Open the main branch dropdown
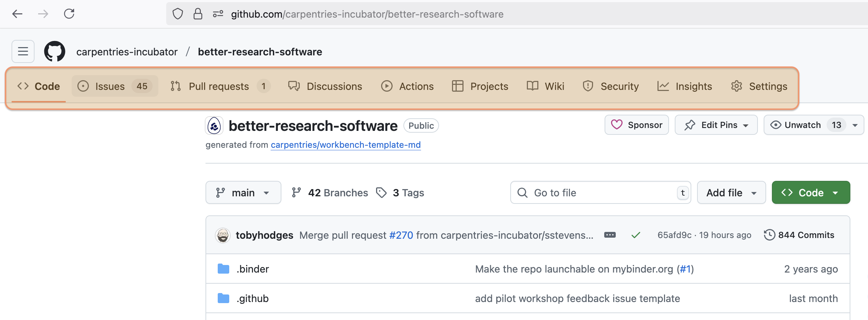The image size is (868, 320). (243, 193)
